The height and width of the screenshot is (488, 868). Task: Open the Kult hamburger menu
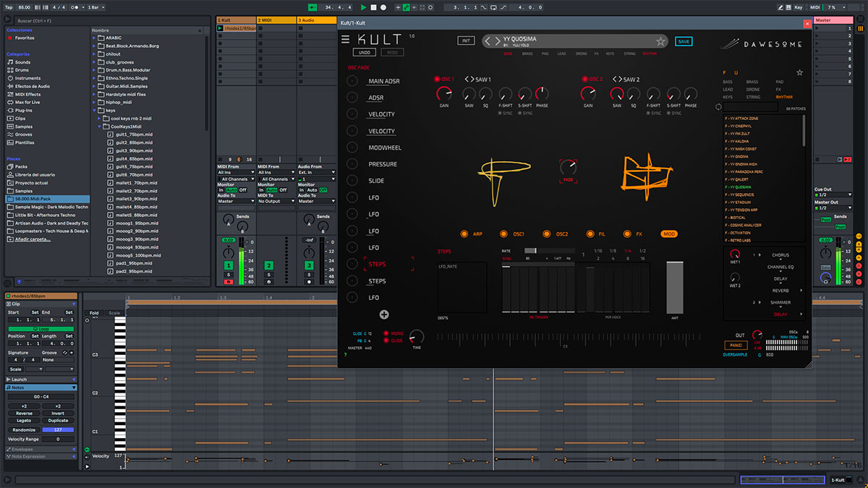345,40
